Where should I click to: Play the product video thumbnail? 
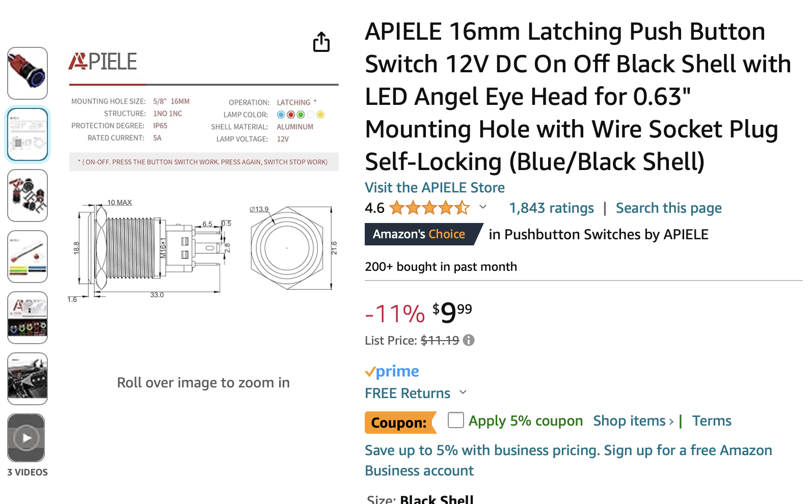coord(26,438)
